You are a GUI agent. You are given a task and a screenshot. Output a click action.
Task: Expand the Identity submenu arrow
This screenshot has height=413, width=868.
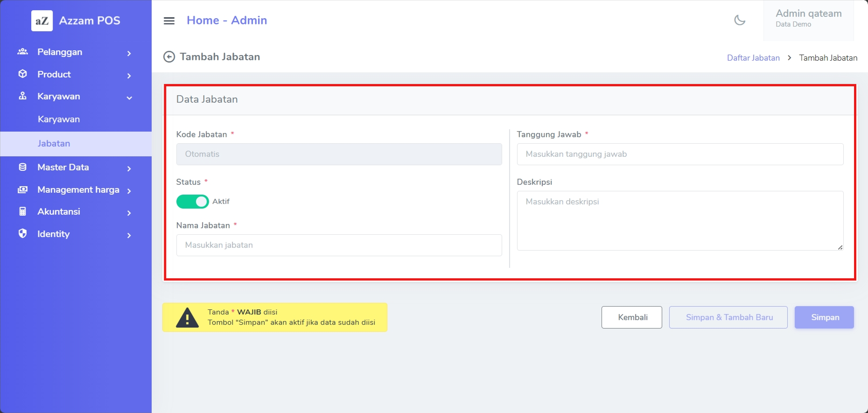[129, 235]
